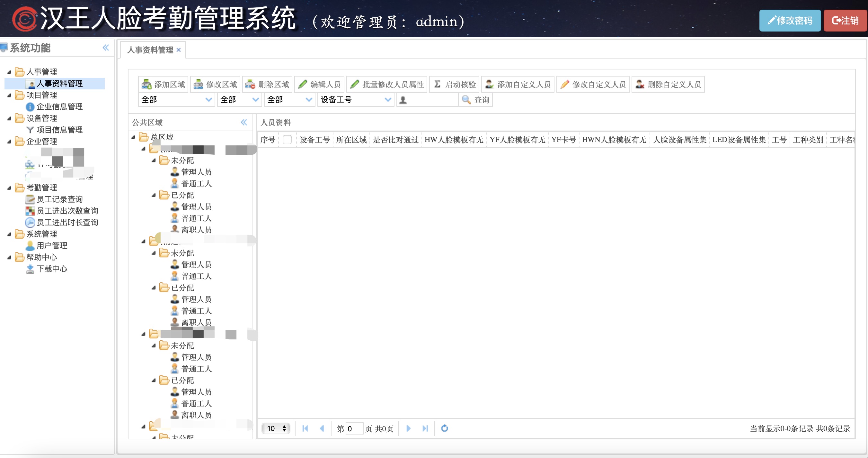Collapse the 考勤管理 folder

9,188
